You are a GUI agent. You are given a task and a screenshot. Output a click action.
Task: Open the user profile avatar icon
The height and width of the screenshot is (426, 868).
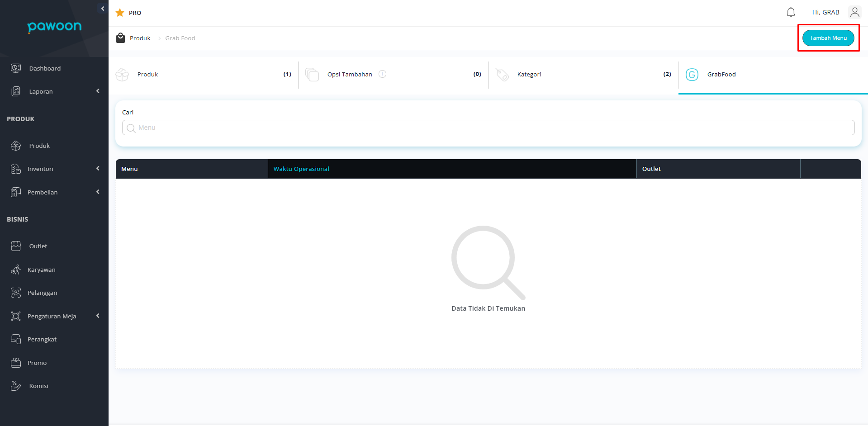coord(854,12)
